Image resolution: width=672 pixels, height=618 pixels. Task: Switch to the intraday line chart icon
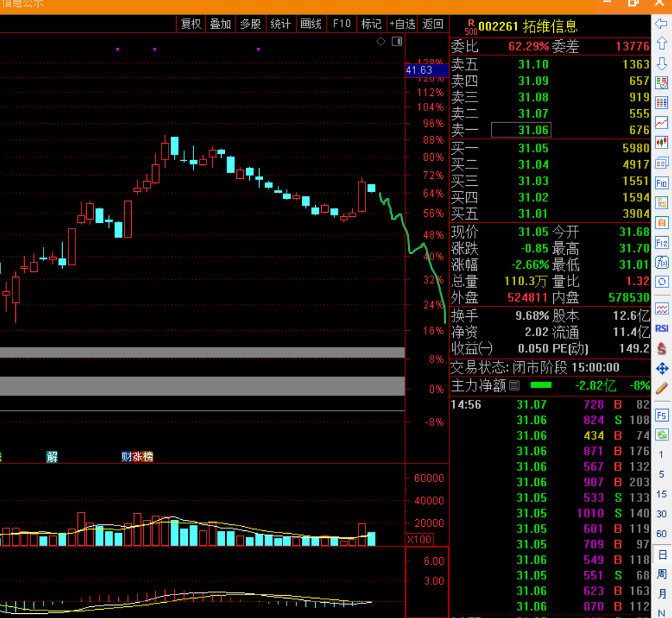[661, 123]
